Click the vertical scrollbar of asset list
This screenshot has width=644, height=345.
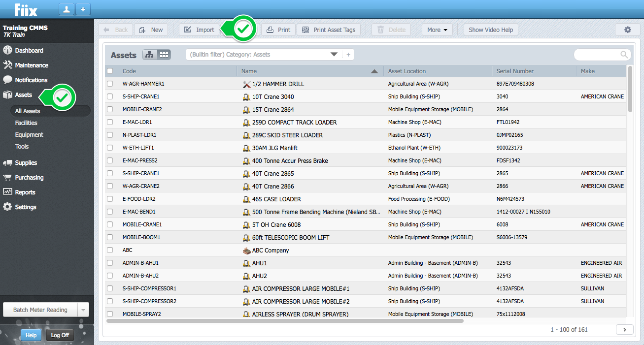coord(630,89)
